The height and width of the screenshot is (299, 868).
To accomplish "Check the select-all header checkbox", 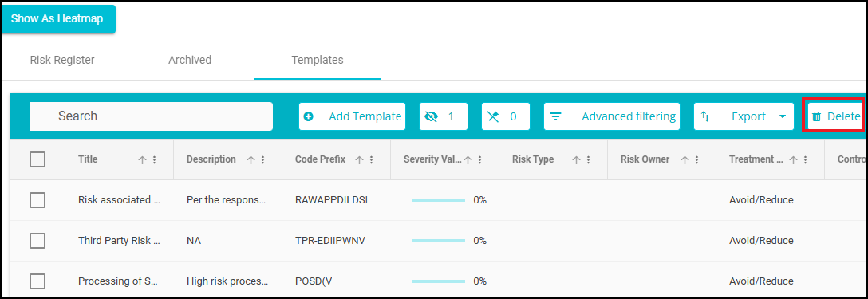I will click(37, 159).
